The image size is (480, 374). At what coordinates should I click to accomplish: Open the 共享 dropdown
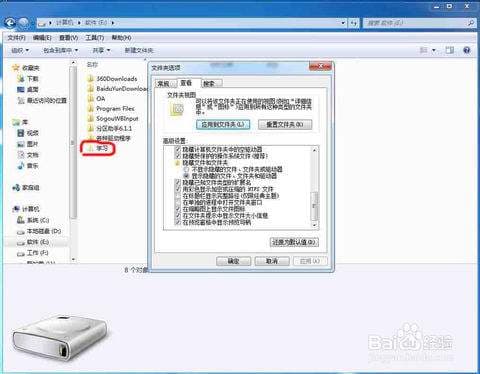101,50
